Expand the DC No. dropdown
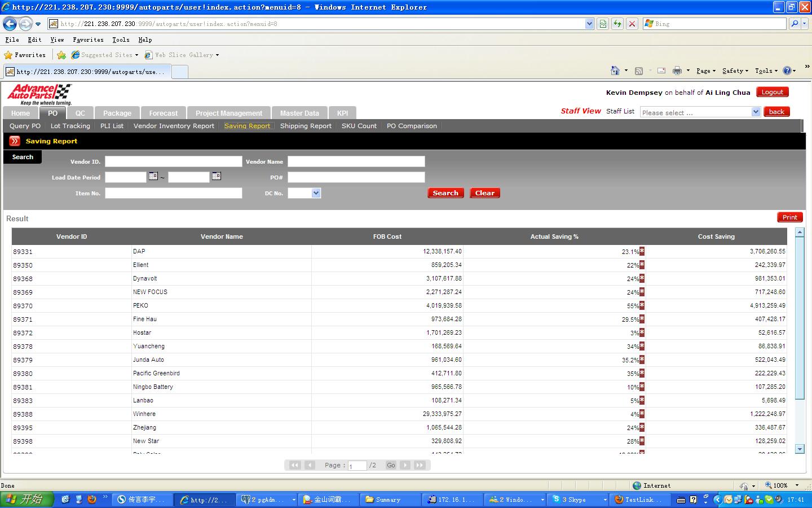The width and height of the screenshot is (812, 508). tap(316, 193)
